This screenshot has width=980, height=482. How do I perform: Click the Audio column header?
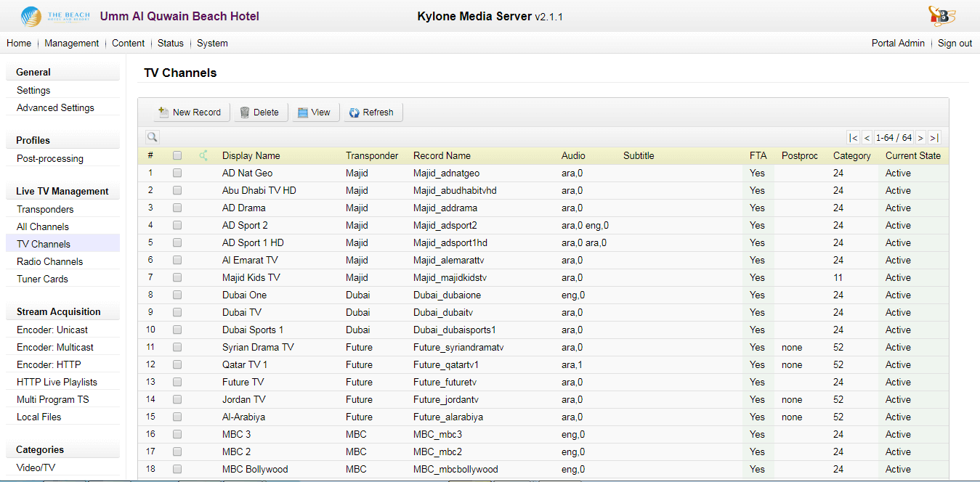coord(573,155)
